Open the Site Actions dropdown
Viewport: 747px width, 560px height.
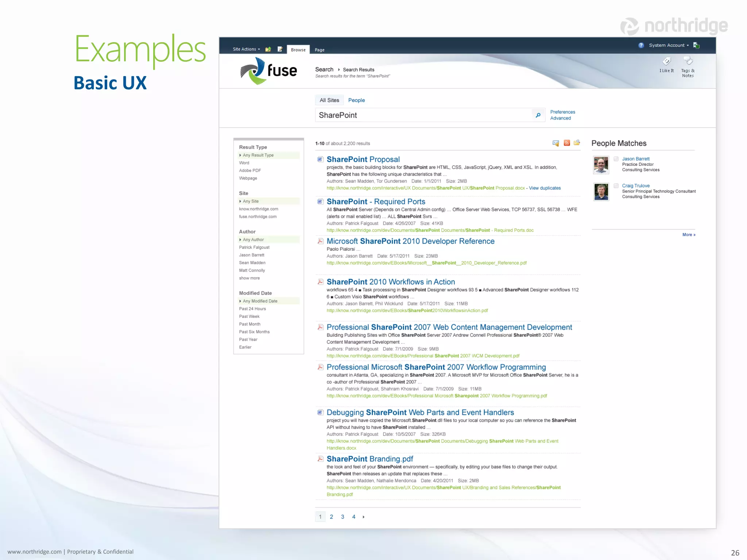coord(247,49)
